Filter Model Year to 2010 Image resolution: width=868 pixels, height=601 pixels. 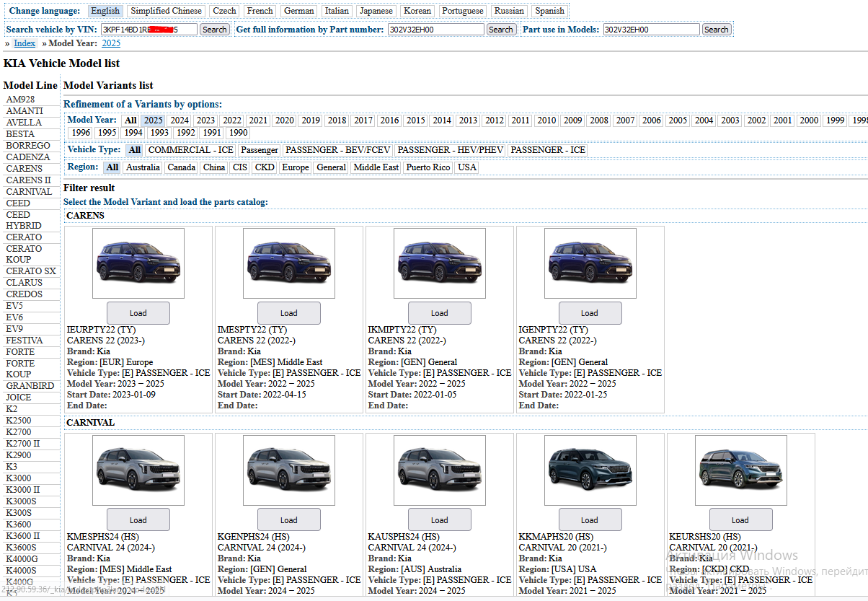click(x=546, y=120)
